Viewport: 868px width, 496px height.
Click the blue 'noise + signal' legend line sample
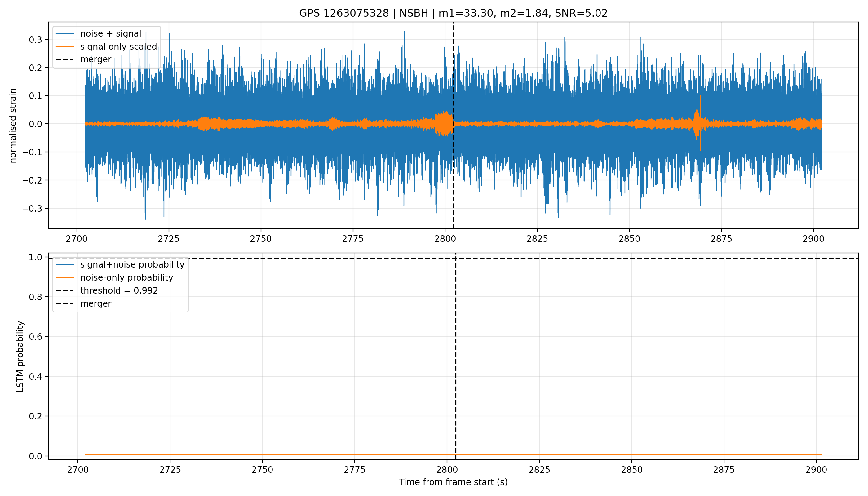click(65, 33)
